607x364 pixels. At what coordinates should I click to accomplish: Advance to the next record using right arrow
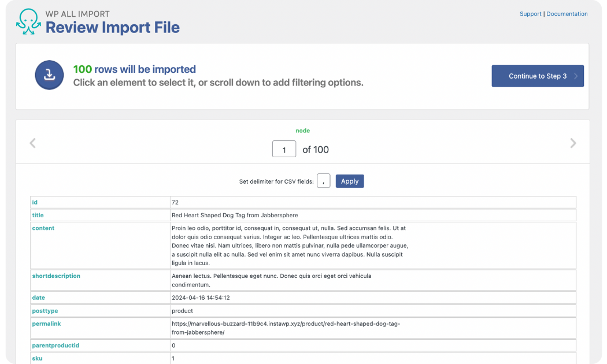[x=572, y=143]
